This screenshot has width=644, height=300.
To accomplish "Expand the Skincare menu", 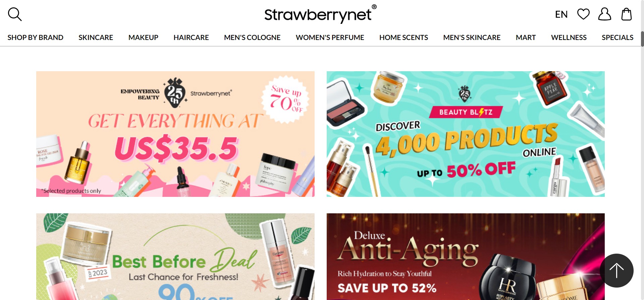I will [96, 37].
